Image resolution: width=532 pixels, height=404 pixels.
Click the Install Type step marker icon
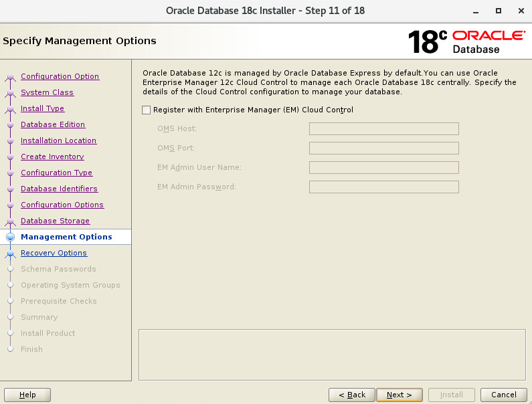tap(11, 109)
